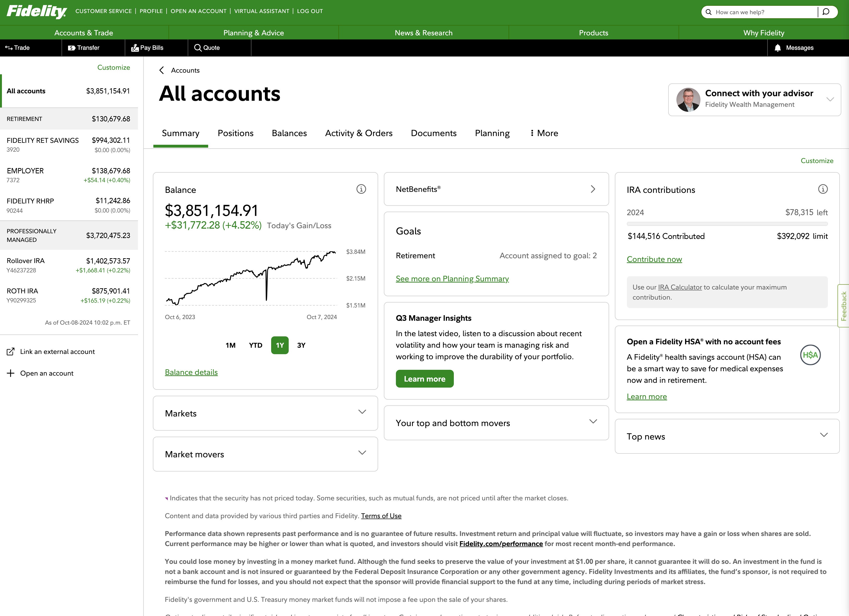Click Log Out

[x=310, y=11]
